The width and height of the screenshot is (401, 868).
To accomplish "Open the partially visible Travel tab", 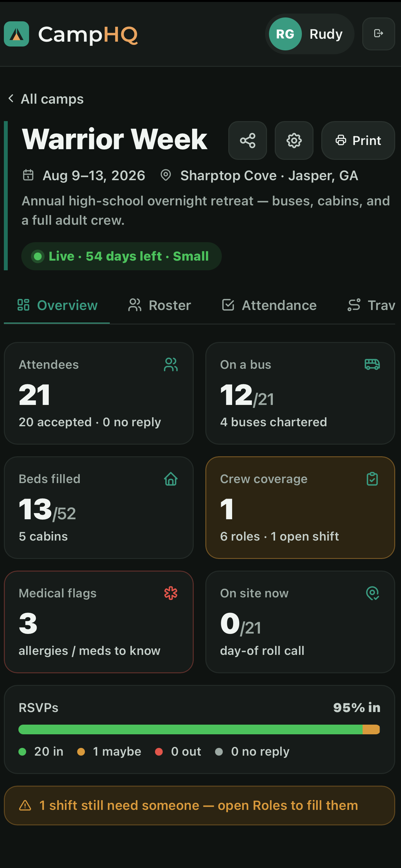I will pyautogui.click(x=371, y=305).
